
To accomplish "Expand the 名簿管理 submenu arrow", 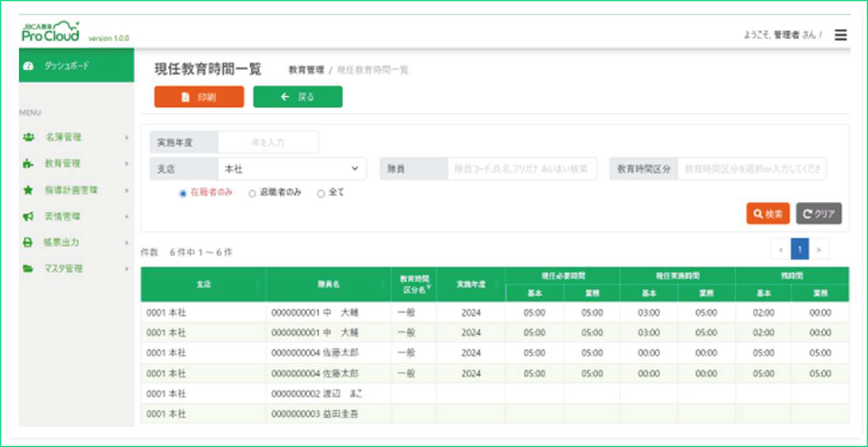I will [126, 137].
